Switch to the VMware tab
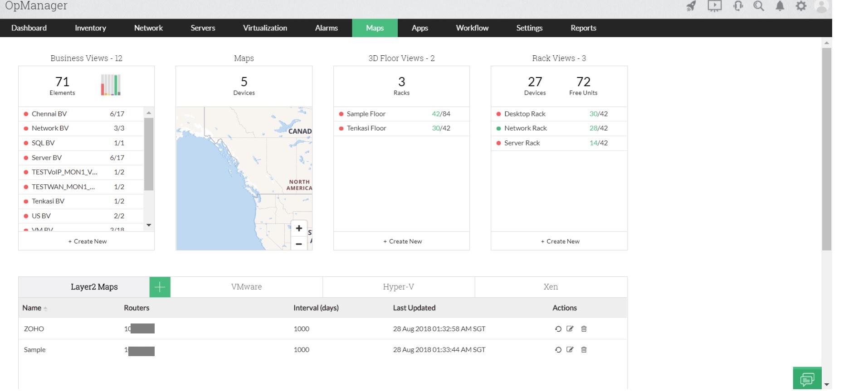868x391 pixels. (246, 287)
